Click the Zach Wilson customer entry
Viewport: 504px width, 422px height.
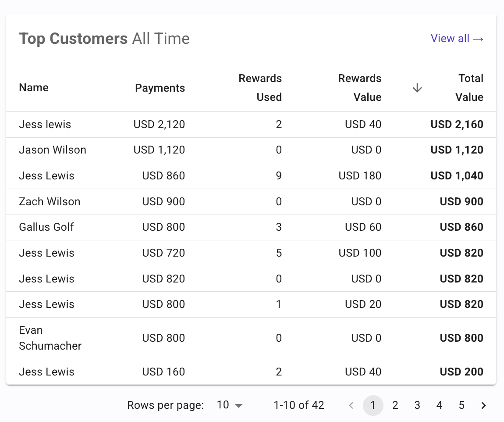point(50,202)
